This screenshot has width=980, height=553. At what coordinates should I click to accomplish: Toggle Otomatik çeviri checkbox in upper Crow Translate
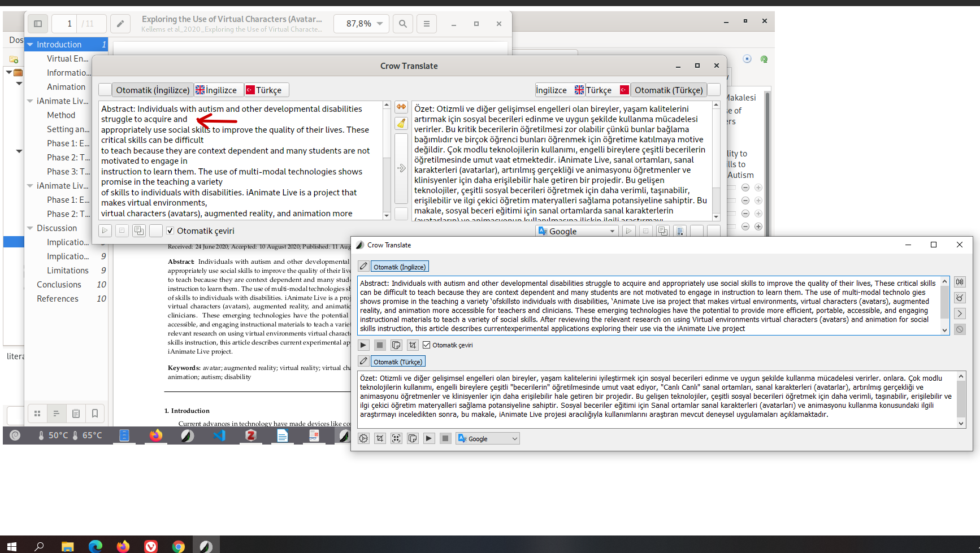coord(170,230)
